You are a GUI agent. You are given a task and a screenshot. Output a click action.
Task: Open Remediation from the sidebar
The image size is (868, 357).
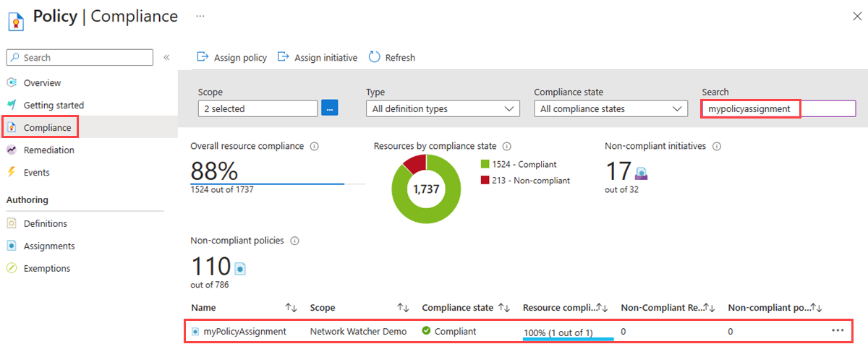pos(49,150)
